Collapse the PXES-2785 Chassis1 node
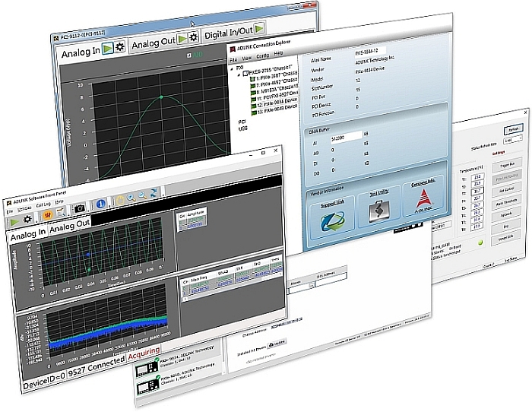 point(239,76)
